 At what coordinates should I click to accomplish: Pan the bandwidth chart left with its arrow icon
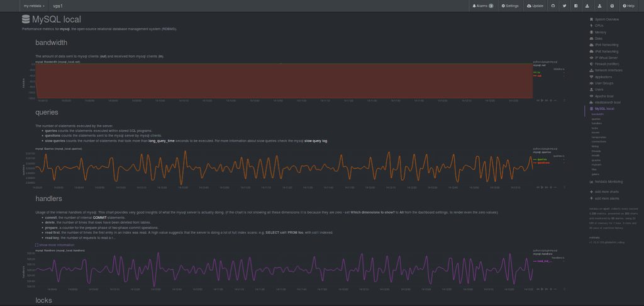(538, 100)
